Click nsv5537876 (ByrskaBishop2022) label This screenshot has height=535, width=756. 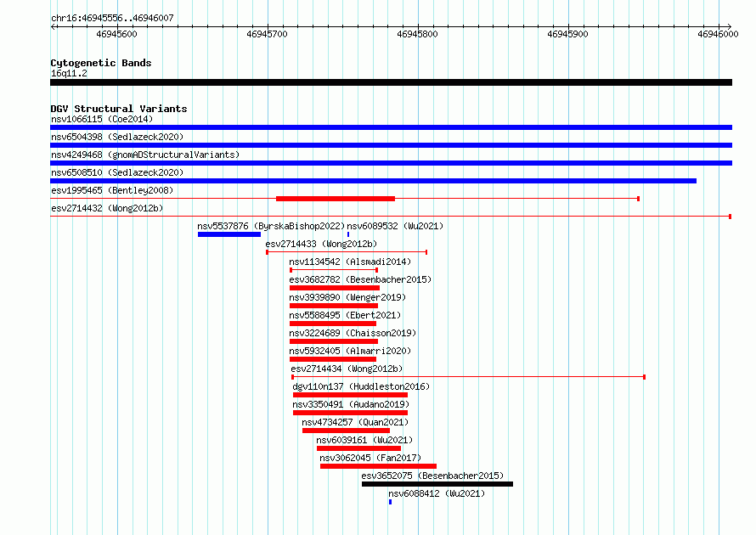point(271,226)
